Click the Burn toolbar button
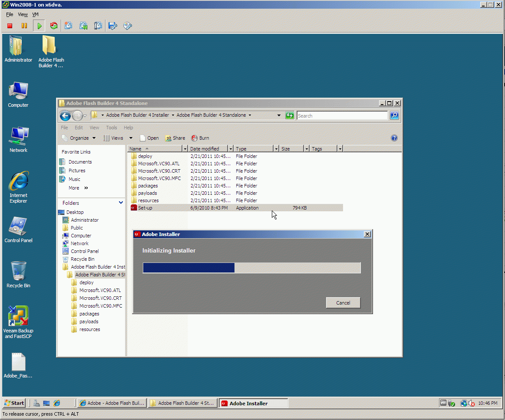 tap(200, 138)
